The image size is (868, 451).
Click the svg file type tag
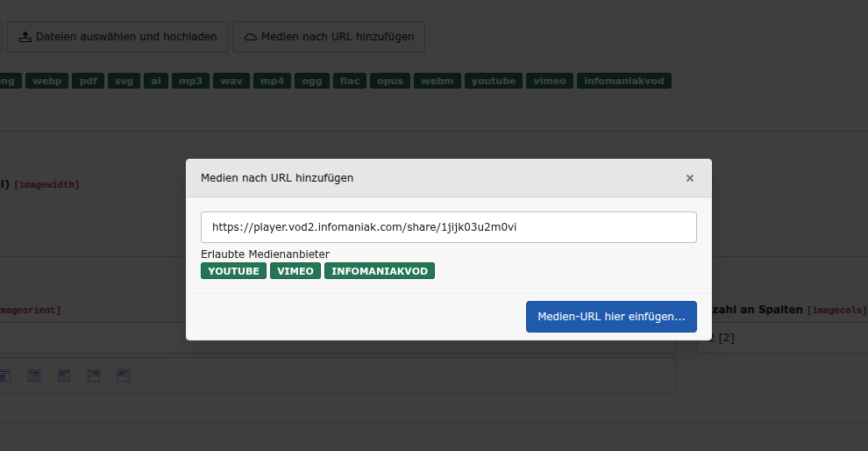[124, 81]
